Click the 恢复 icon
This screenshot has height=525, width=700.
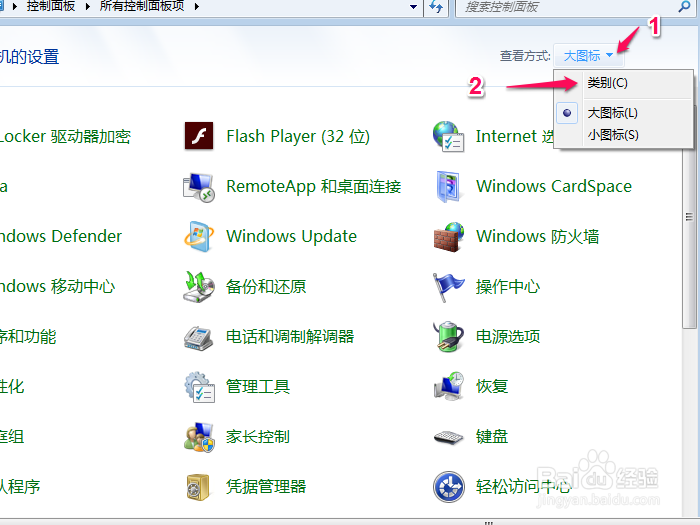pos(448,387)
